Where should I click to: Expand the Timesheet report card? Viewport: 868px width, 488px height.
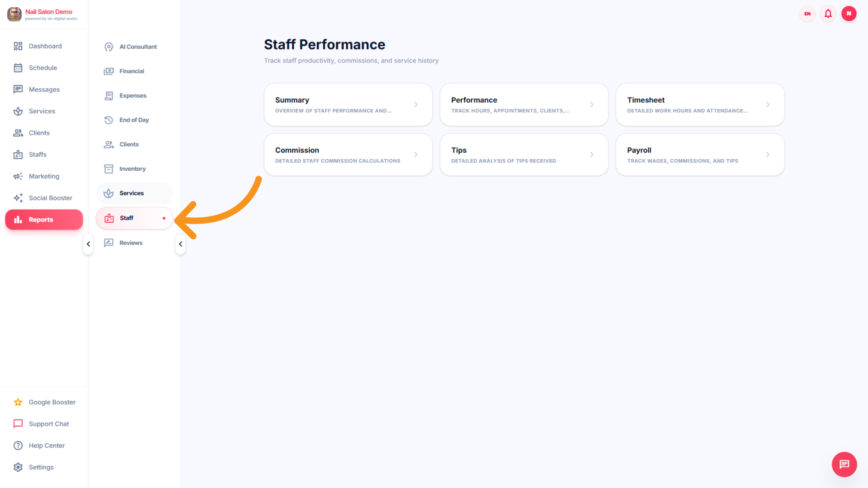tap(699, 104)
